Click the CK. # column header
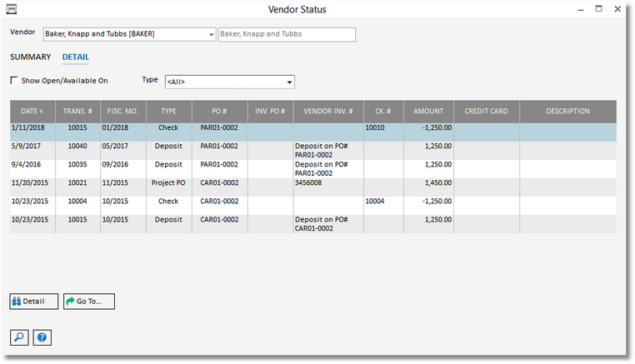Image resolution: width=635 pixels, height=364 pixels. point(383,112)
